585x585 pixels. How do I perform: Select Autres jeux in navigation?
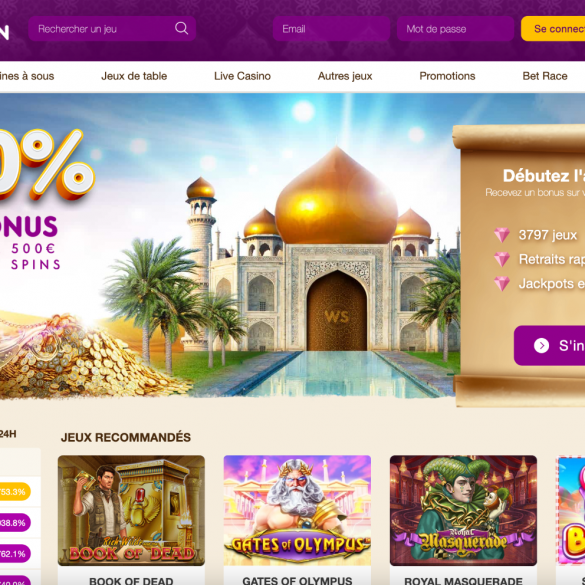(345, 76)
